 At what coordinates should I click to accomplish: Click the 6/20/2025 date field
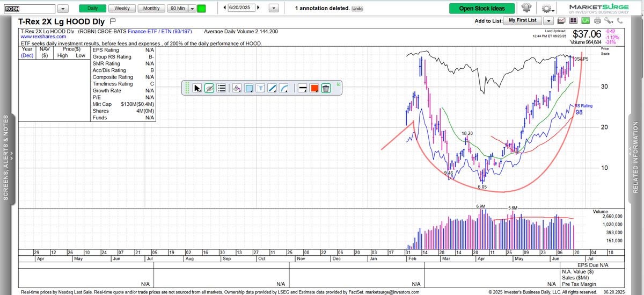(241, 9)
